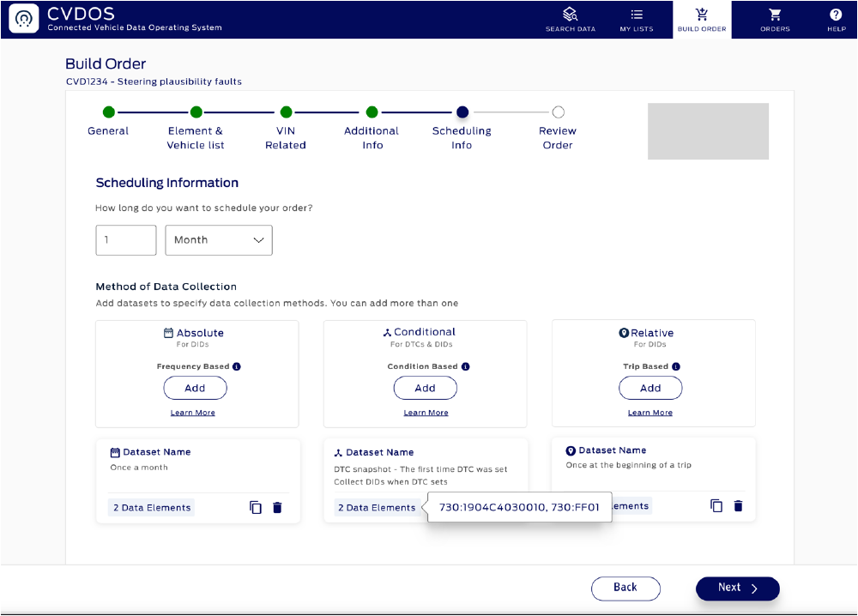
Task: Delete the trip-based dataset
Action: click(x=738, y=506)
